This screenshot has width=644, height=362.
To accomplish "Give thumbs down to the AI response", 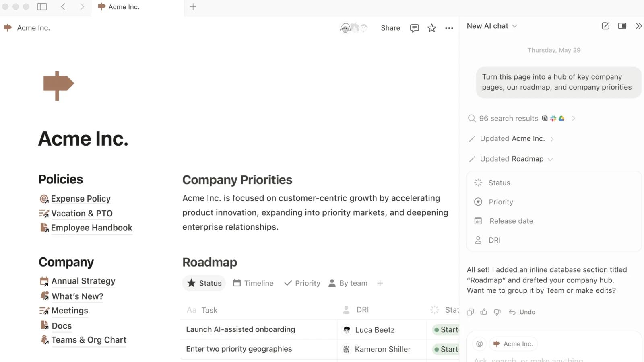I will pyautogui.click(x=497, y=312).
